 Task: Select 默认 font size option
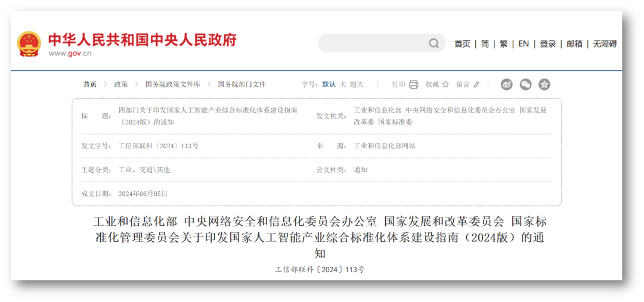tap(329, 85)
